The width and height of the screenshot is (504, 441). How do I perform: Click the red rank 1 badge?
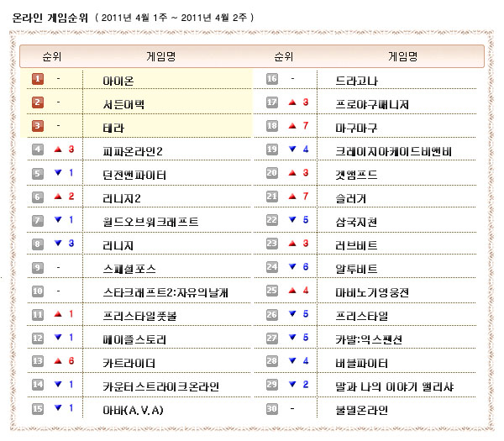click(x=38, y=79)
